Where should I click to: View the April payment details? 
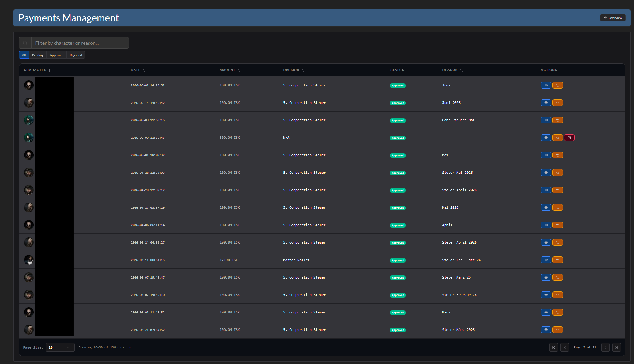pyautogui.click(x=546, y=225)
